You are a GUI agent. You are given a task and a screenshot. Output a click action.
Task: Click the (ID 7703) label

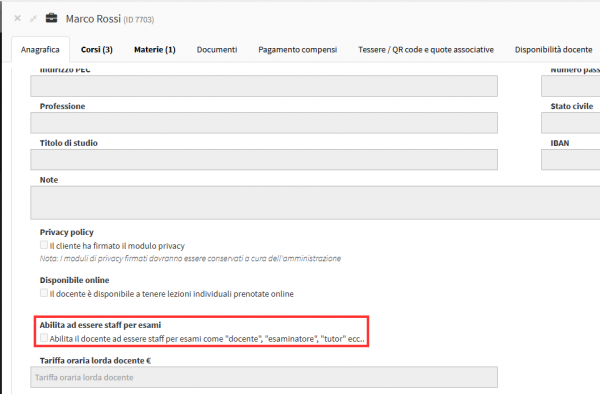pos(139,20)
